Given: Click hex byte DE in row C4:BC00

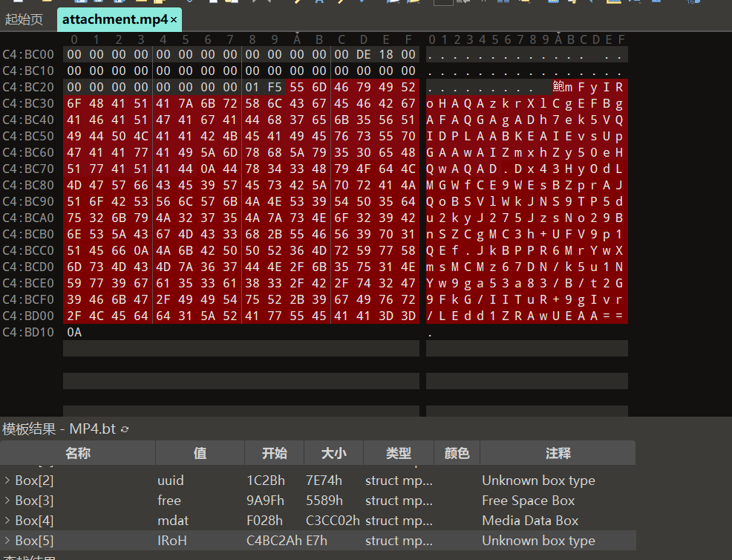Looking at the screenshot, I should [364, 54].
